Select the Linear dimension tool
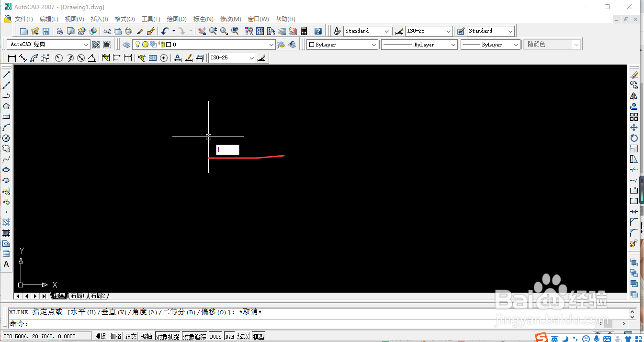Image resolution: width=644 pixels, height=342 pixels. (12, 58)
